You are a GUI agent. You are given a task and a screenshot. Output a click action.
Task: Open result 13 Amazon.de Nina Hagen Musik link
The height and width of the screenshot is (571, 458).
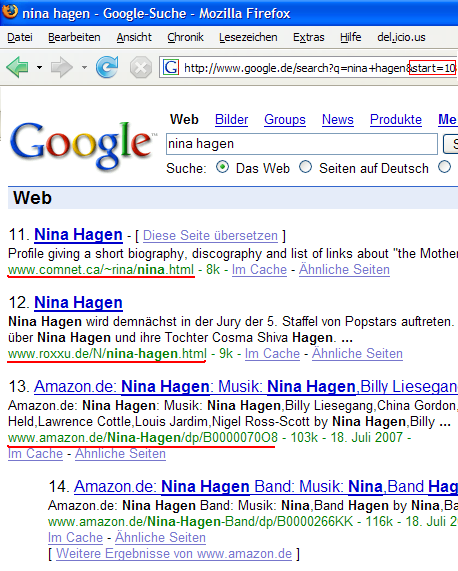(x=246, y=386)
